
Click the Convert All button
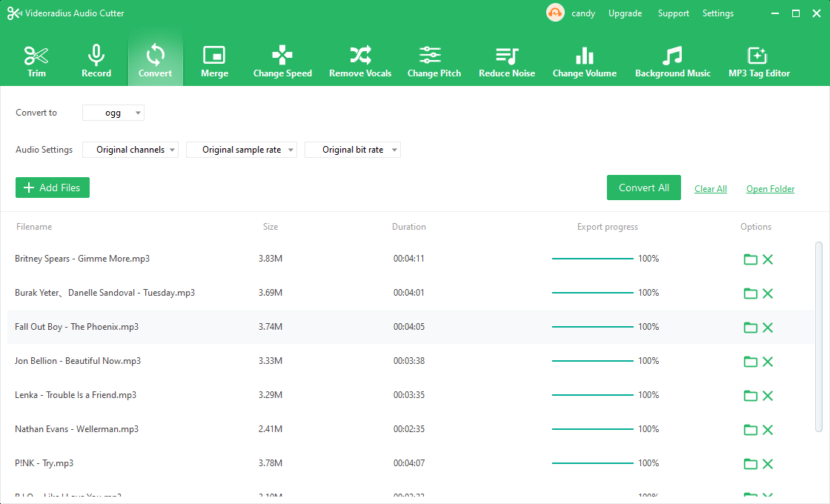click(644, 188)
